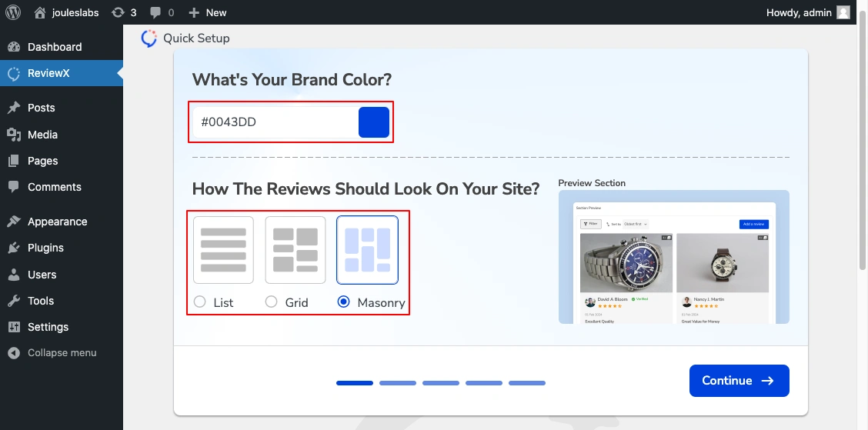Screen dimensions: 868x430
Task: Click the Grid layout thumbnail icon
Action: click(x=295, y=250)
